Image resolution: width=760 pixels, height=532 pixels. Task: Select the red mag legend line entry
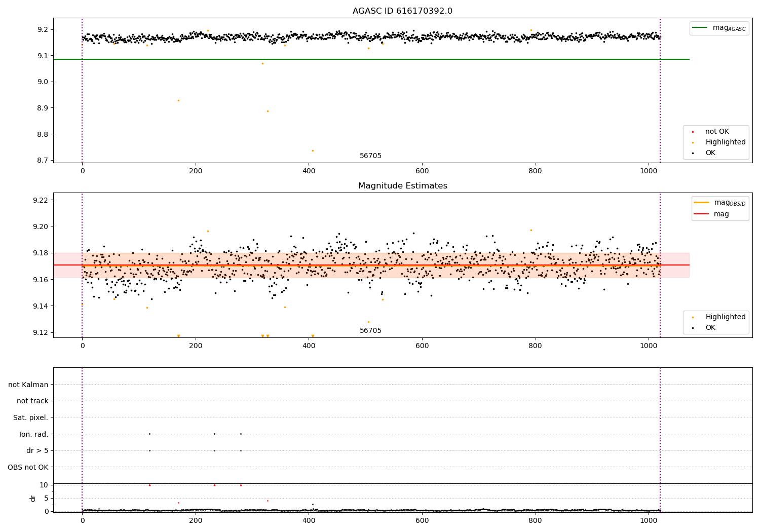point(712,214)
